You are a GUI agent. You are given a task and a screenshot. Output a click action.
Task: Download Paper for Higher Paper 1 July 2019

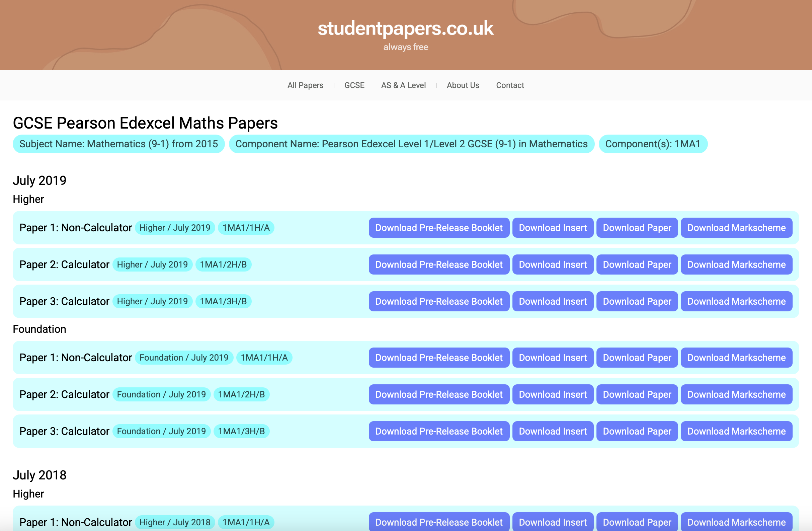(637, 228)
